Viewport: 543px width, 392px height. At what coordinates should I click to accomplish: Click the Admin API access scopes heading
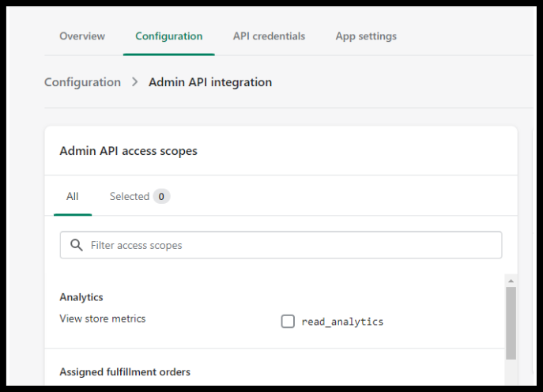coord(129,151)
